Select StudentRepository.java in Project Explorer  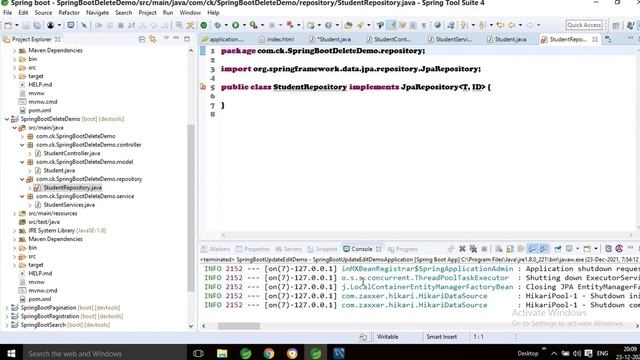72,188
